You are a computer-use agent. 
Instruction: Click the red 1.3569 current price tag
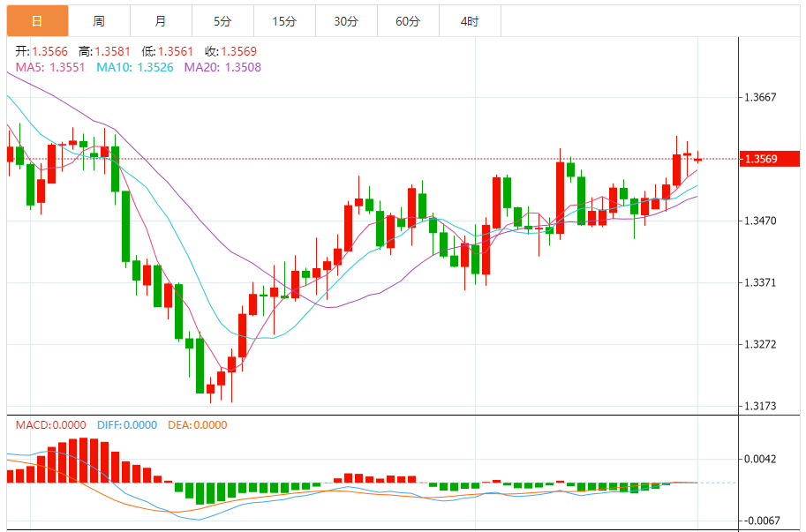click(770, 159)
